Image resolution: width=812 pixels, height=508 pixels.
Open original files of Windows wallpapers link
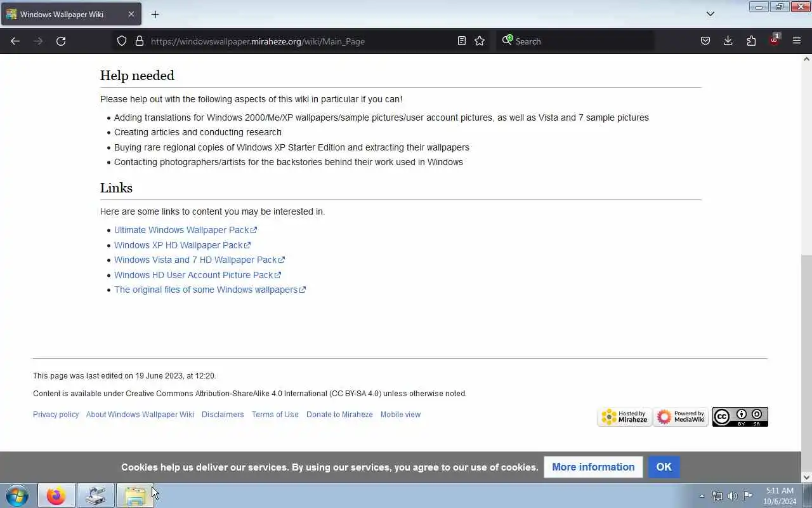click(x=210, y=290)
